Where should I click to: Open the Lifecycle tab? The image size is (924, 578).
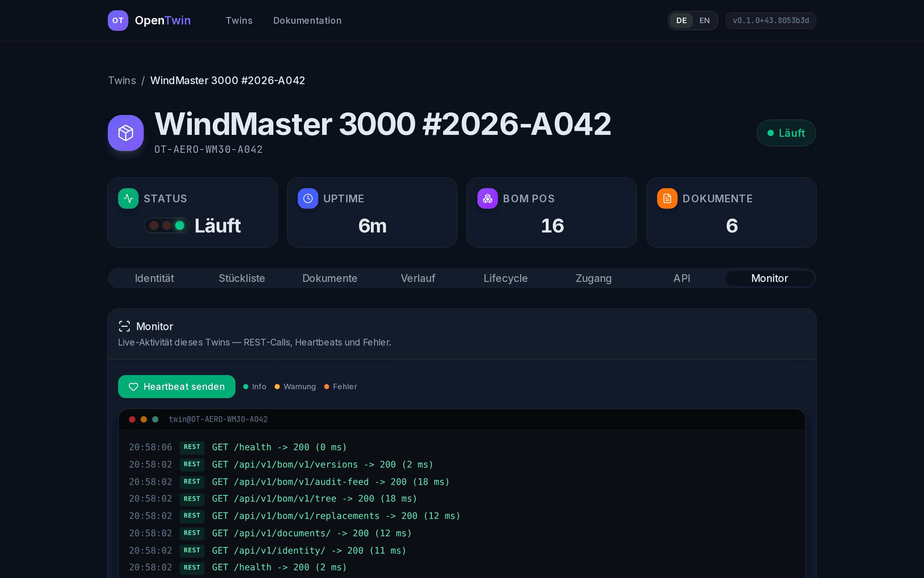click(506, 278)
